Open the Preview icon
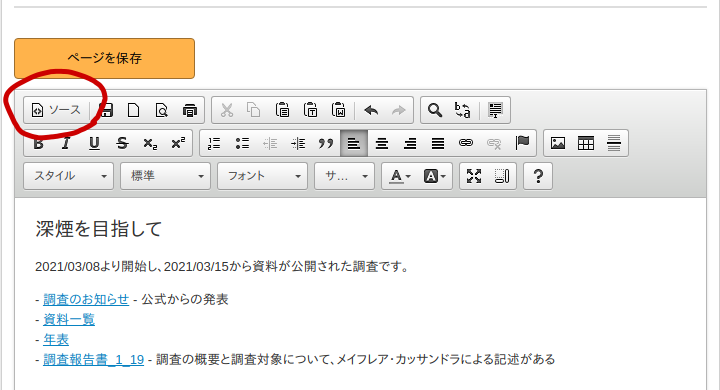The image size is (720, 390). 162,110
